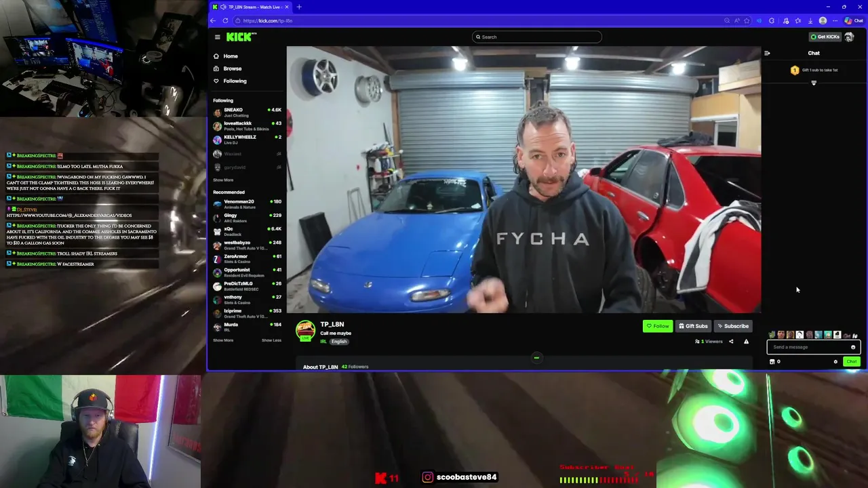Click the browser address bar URL
Viewport: 868px width, 488px height.
[x=267, y=20]
